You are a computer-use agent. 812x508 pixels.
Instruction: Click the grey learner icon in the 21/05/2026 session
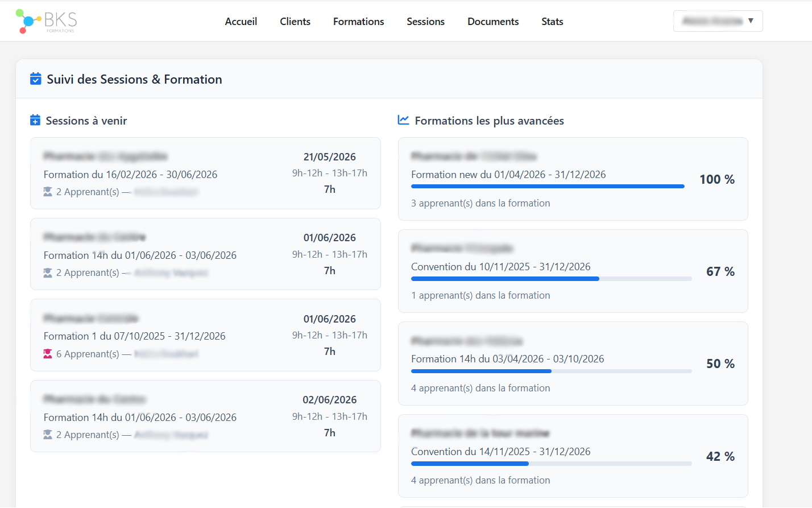[x=48, y=192]
